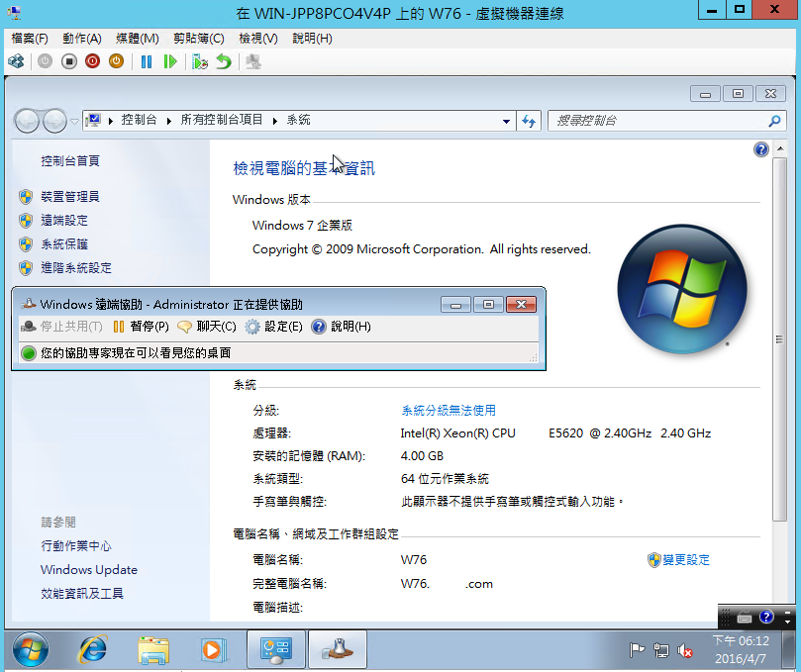Image resolution: width=801 pixels, height=672 pixels.
Task: Click the vertical scrollbar thumb
Action: [779, 339]
